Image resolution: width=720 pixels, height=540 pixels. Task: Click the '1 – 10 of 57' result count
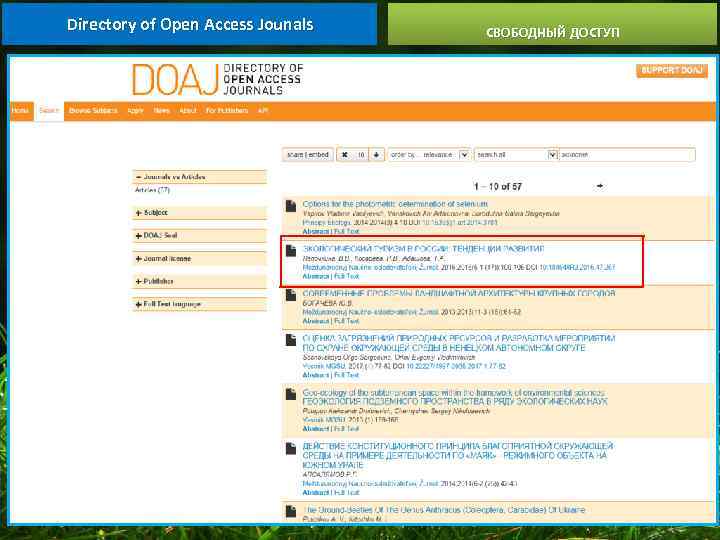click(498, 186)
